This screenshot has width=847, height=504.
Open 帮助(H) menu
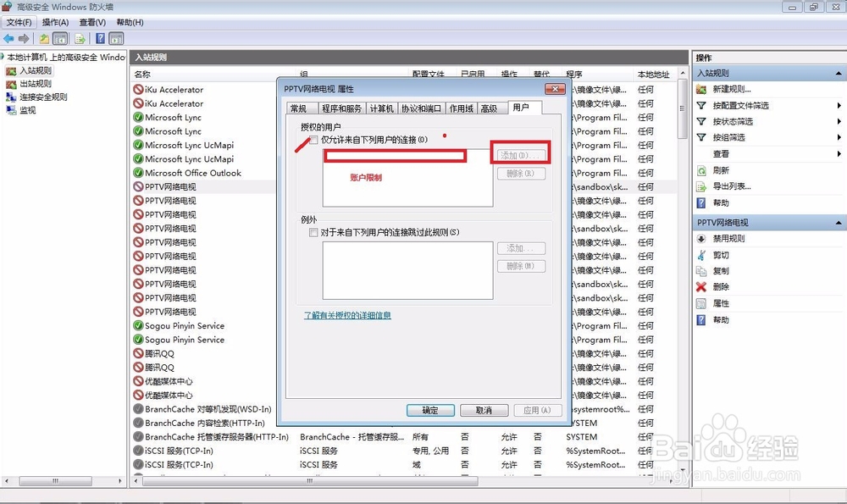(x=130, y=22)
